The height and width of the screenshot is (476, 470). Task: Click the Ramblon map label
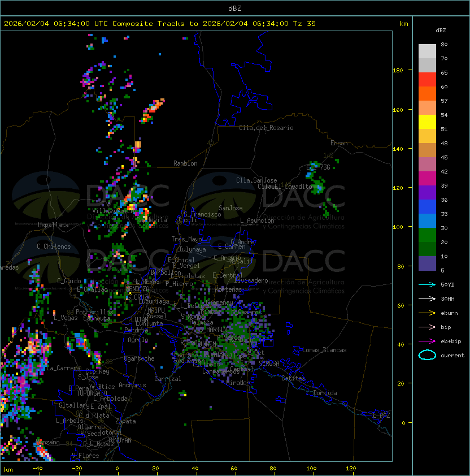coord(185,163)
